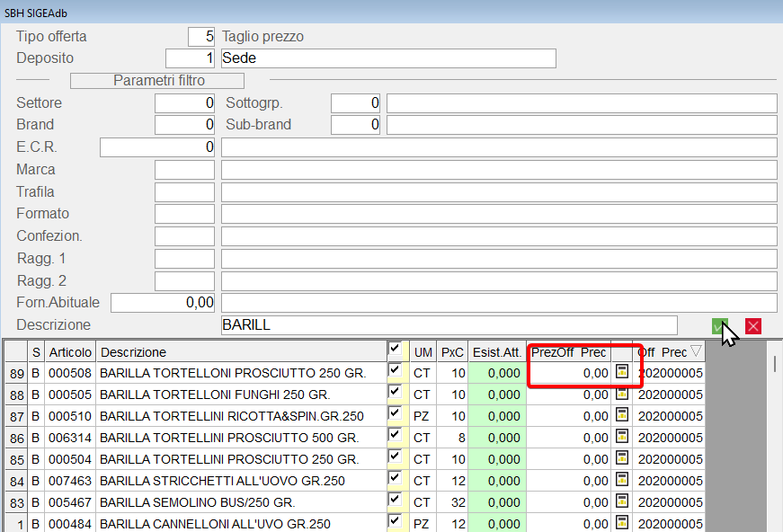This screenshot has height=532, width=783.
Task: Focus the Ragg. 1 code field
Action: pos(185,259)
